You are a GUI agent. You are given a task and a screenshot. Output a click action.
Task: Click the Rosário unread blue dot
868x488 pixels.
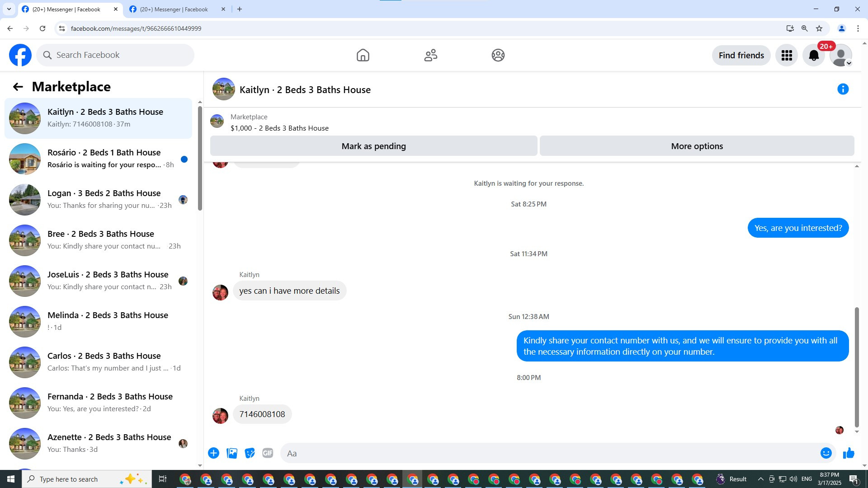(x=184, y=159)
